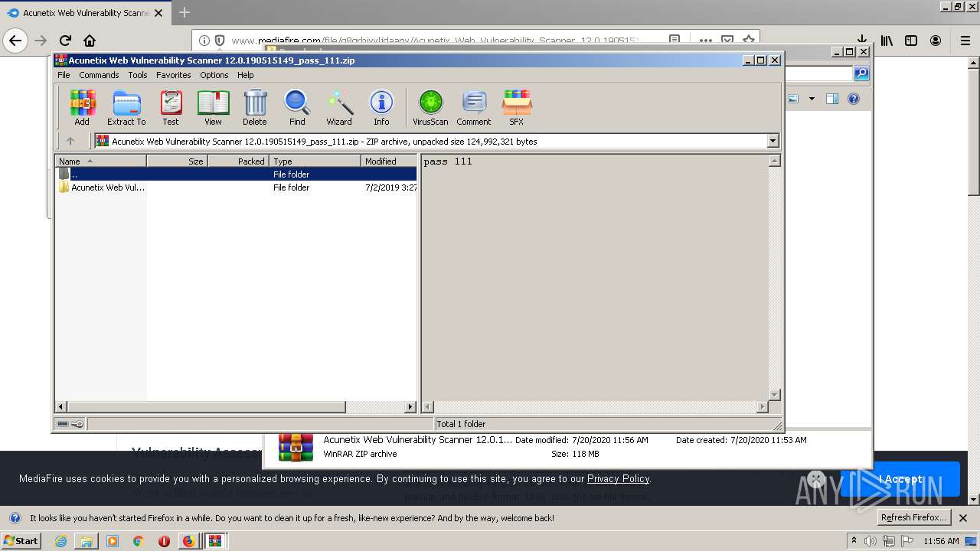Click Explorer window search magnifier button
This screenshot has width=980, height=551.
pyautogui.click(x=861, y=73)
